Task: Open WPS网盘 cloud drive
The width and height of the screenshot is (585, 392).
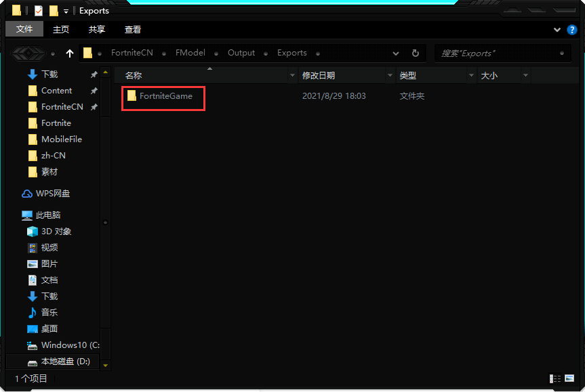Action: 47,194
